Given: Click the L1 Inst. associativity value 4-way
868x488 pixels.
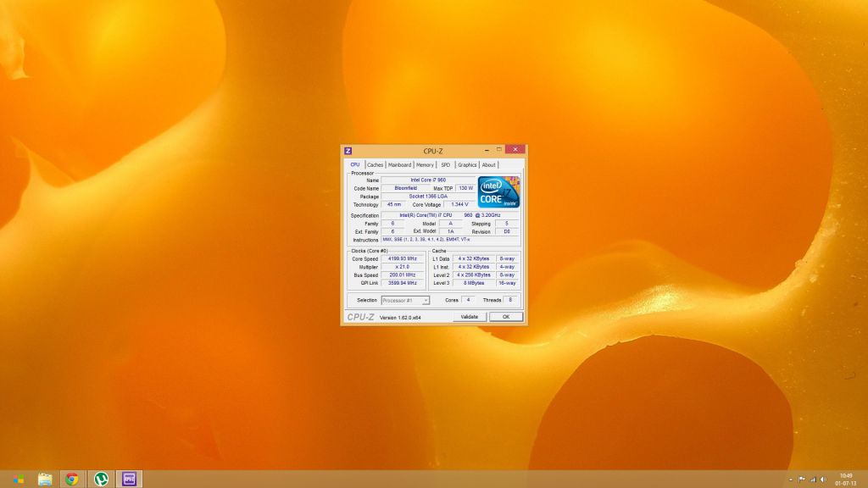Looking at the screenshot, I should [x=507, y=267].
